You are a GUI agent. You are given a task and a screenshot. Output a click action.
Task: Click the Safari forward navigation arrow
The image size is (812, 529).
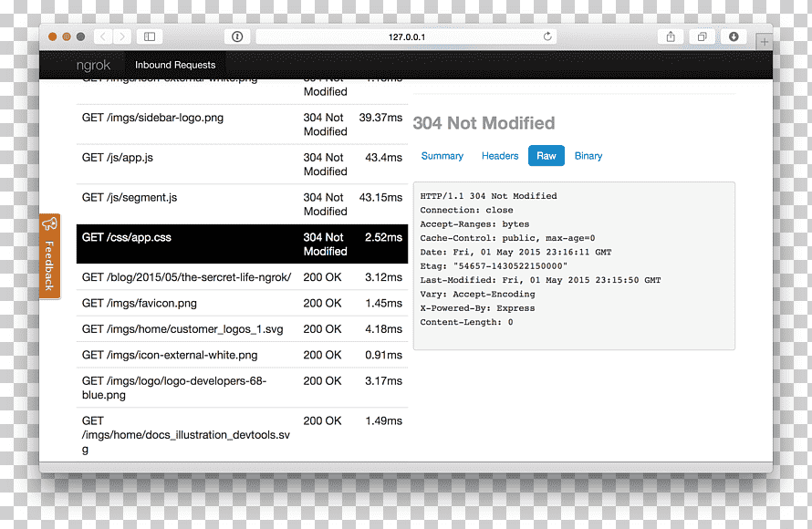pos(122,36)
